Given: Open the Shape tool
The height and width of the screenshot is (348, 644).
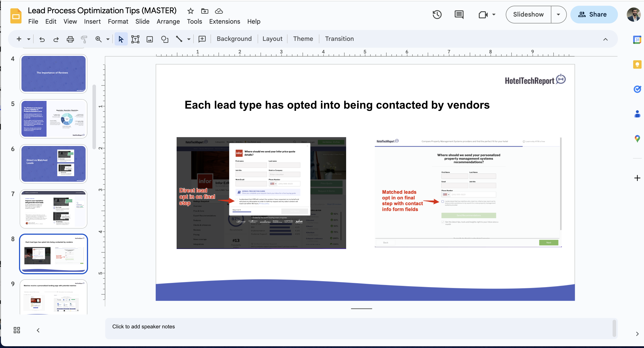Looking at the screenshot, I should tap(165, 39).
